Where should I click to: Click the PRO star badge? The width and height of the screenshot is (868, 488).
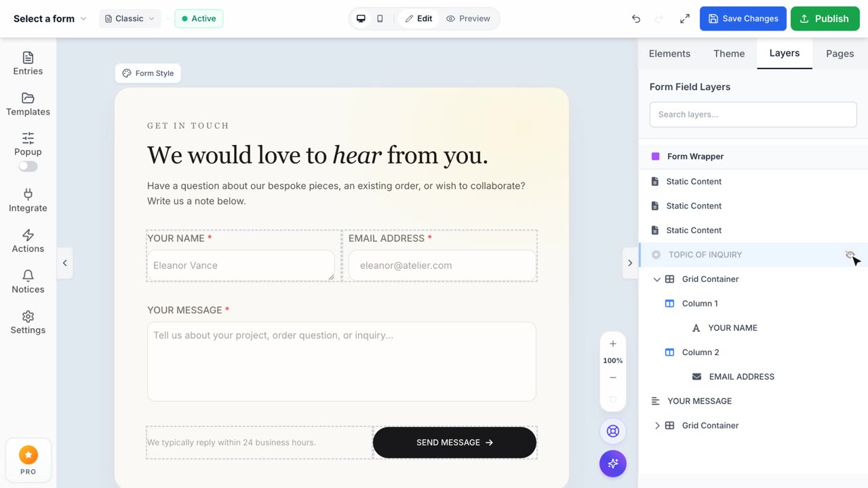(28, 461)
